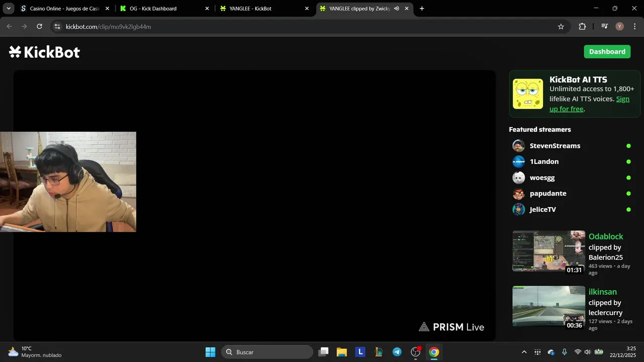Click 1Landon avatar icon
The image size is (644, 362).
tap(519, 161)
